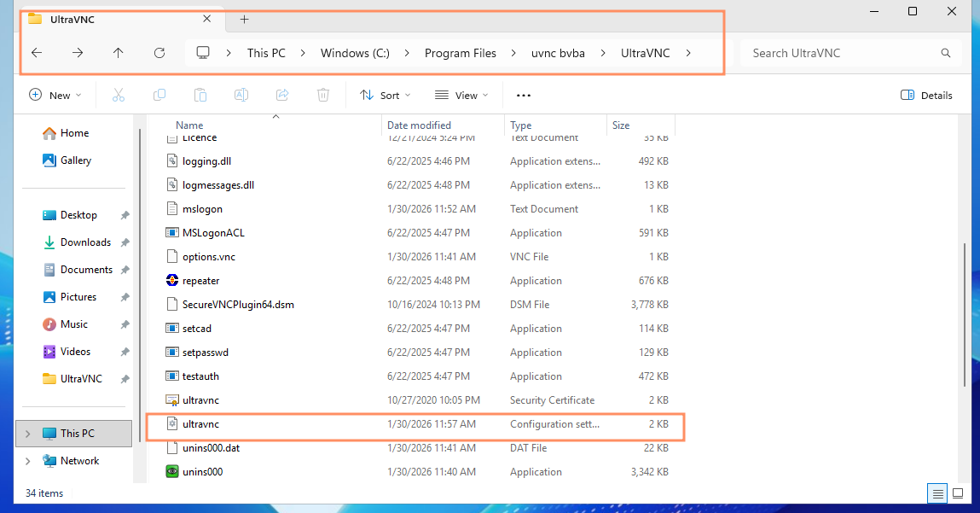This screenshot has height=513, width=980.
Task: Select the unins000 application with eye icon
Action: click(202, 472)
